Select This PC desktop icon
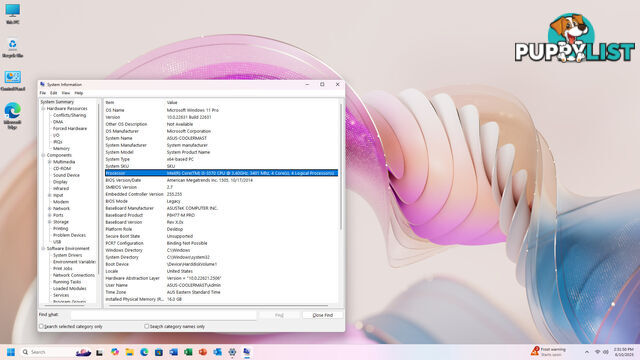The width and height of the screenshot is (640, 360). click(13, 14)
